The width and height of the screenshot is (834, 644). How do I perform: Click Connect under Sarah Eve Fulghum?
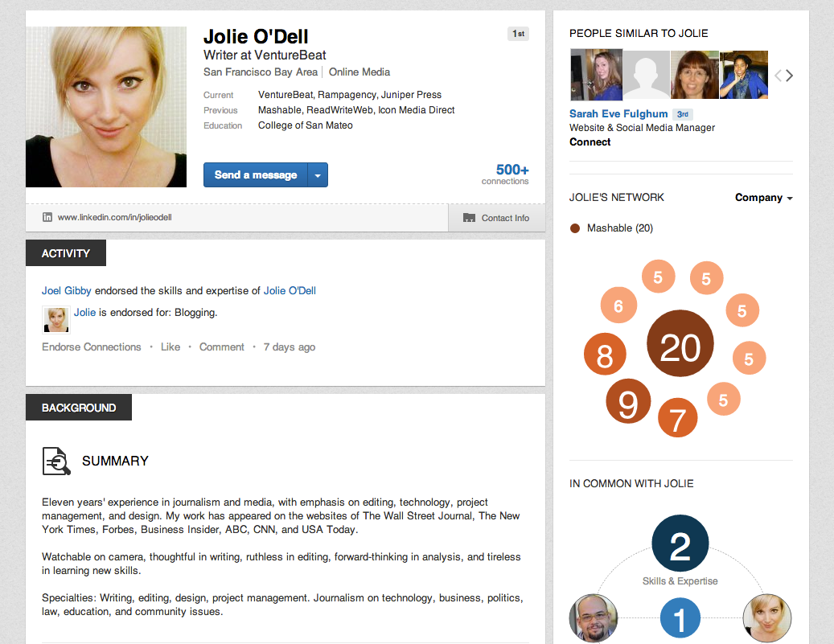click(x=590, y=142)
